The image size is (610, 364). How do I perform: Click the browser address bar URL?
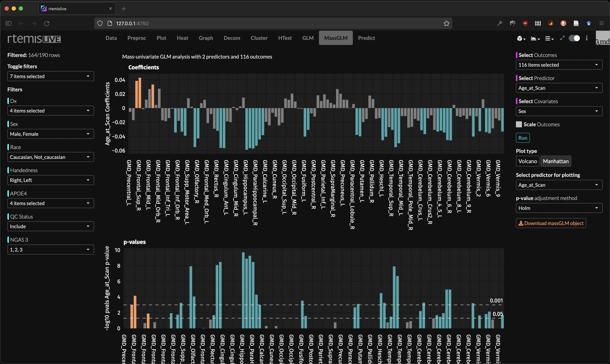[273, 23]
